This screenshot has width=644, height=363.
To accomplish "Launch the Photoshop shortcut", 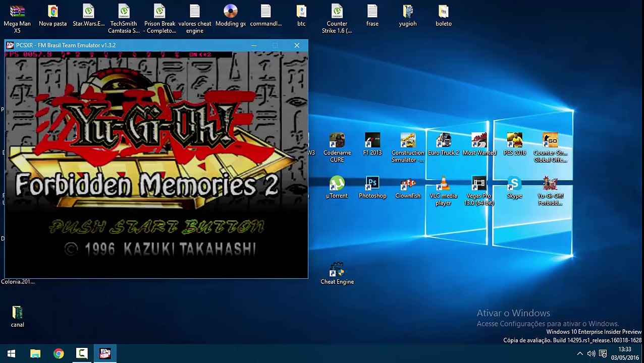I will [372, 183].
